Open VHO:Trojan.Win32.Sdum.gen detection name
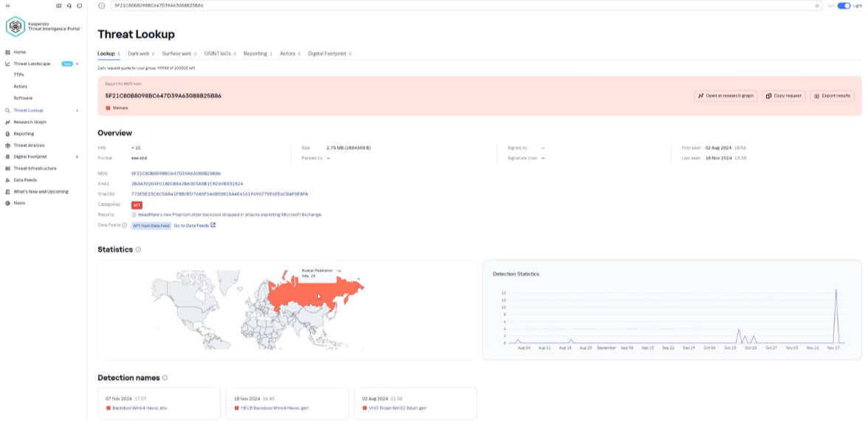Image resolution: width=868 pixels, height=421 pixels. click(x=397, y=408)
